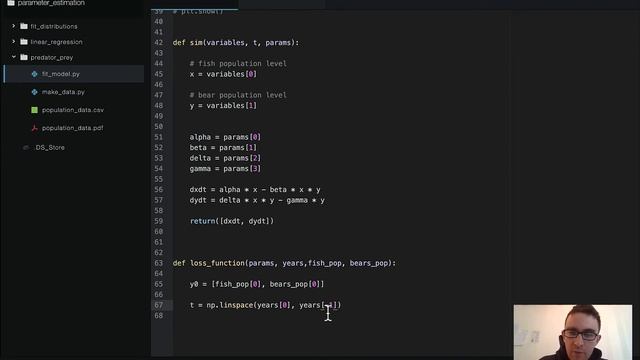Select the fit_distributions folder label
The image size is (640, 360).
point(53,26)
